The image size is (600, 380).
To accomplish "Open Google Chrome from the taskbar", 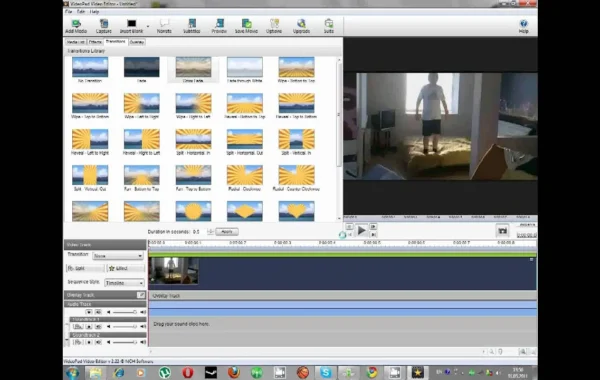I will coord(371,372).
